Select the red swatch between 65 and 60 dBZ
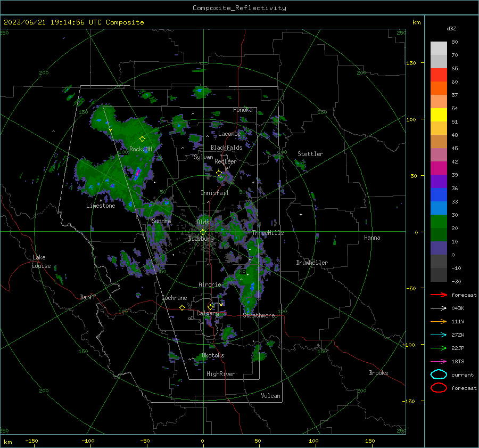Image resolution: width=479 pixels, height=448 pixels. 439,75
